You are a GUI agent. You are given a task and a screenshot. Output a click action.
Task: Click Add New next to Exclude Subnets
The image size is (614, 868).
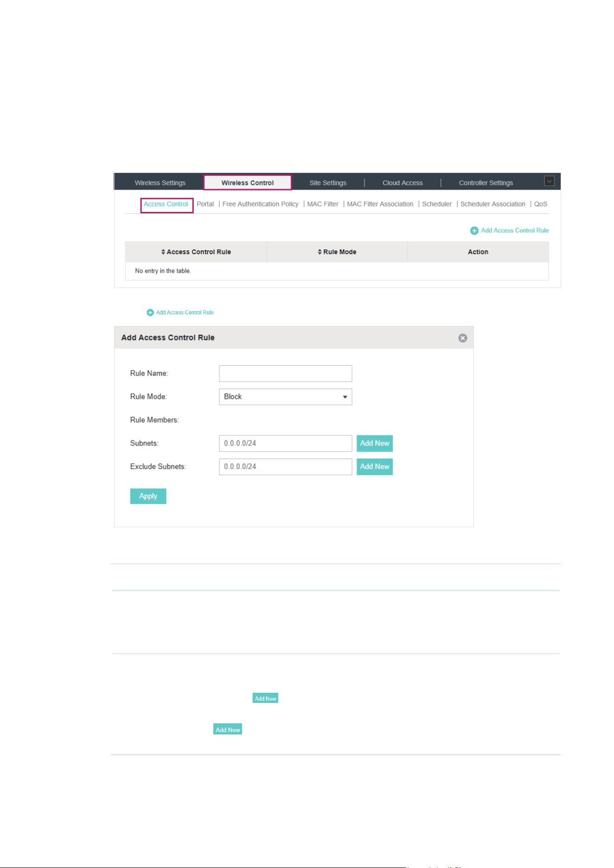375,466
